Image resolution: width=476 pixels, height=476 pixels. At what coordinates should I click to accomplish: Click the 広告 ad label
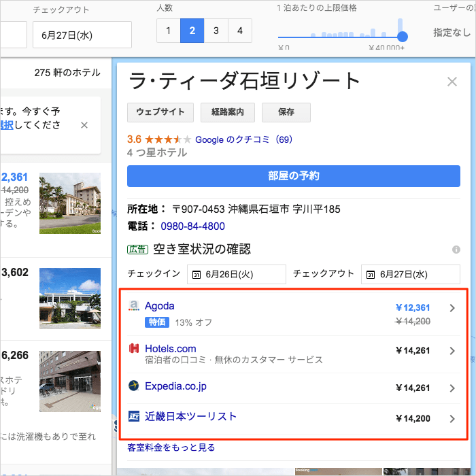tap(137, 250)
